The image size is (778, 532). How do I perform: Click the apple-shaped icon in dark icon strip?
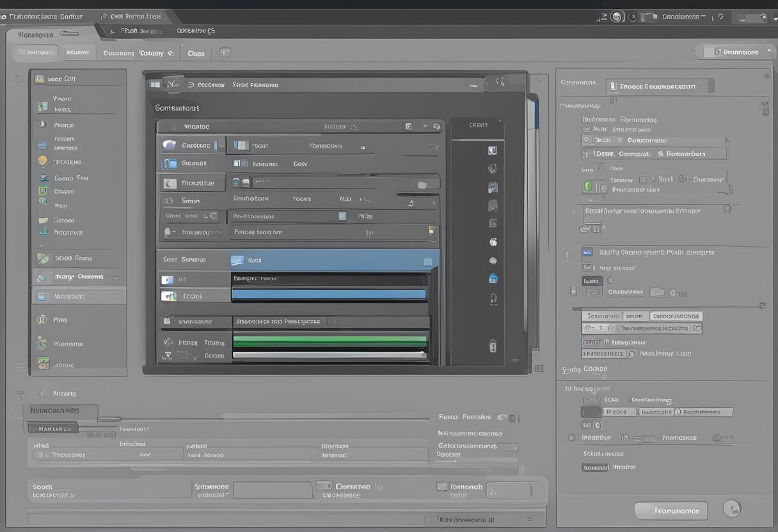pyautogui.click(x=493, y=242)
